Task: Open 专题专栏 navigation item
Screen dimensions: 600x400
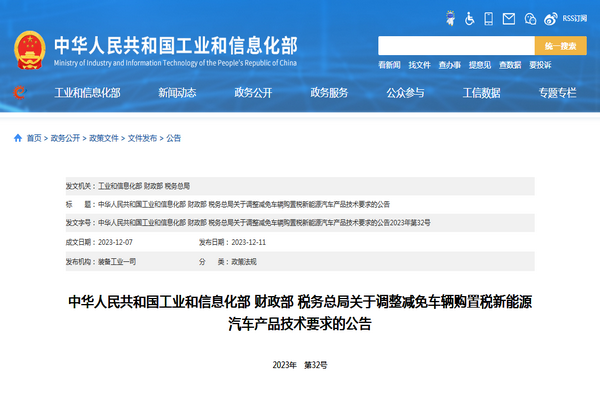Action: (x=557, y=93)
